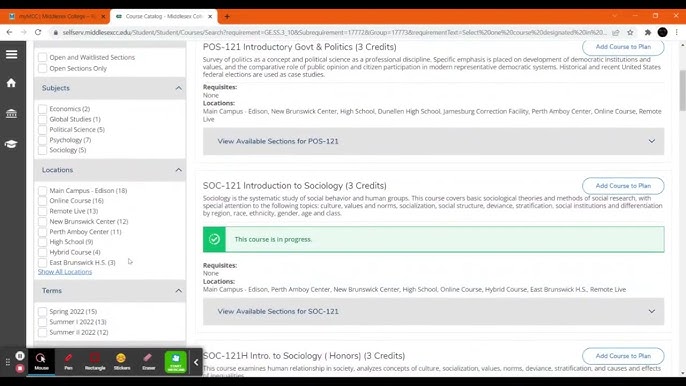The height and width of the screenshot is (386, 686).
Task: Open the Financial bank building icon
Action: click(11, 113)
